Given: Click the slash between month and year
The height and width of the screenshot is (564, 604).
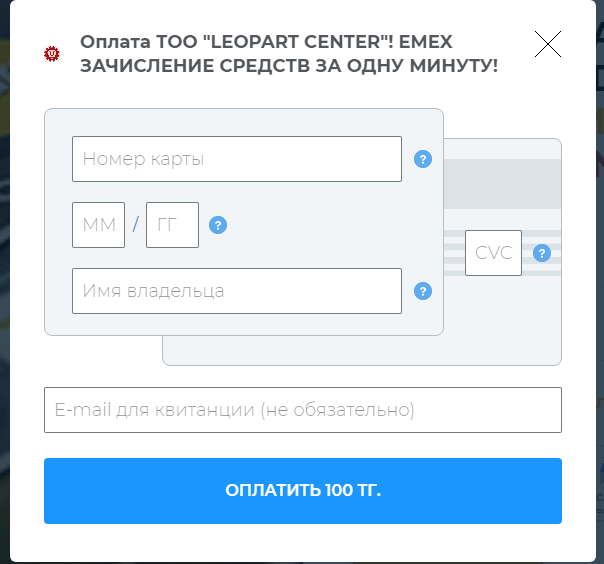Looking at the screenshot, I should pos(136,224).
